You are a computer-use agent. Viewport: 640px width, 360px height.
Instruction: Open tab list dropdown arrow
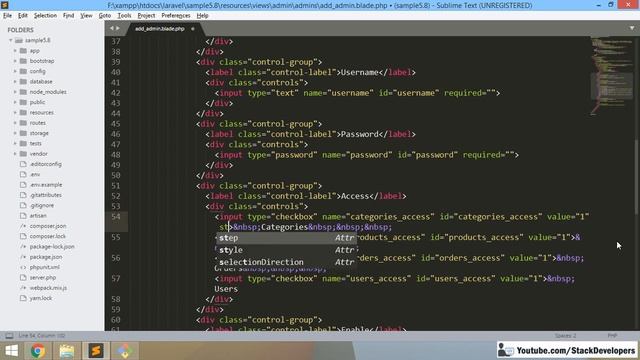(632, 28)
